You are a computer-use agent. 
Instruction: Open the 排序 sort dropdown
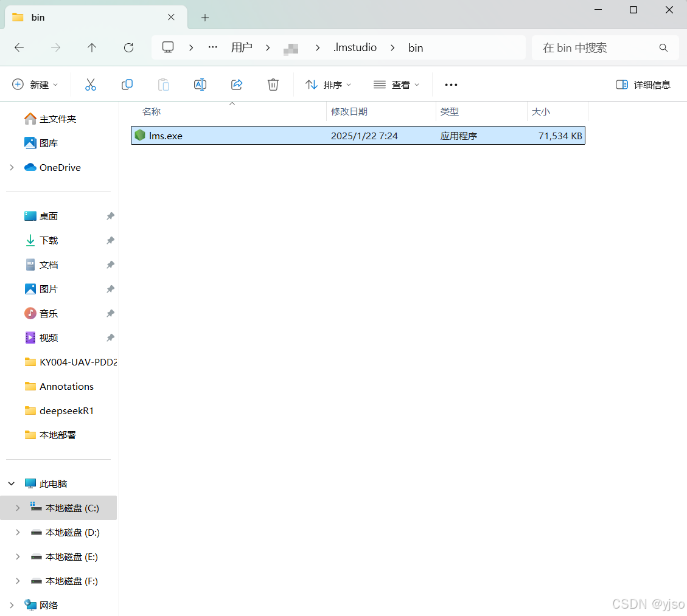pyautogui.click(x=328, y=85)
